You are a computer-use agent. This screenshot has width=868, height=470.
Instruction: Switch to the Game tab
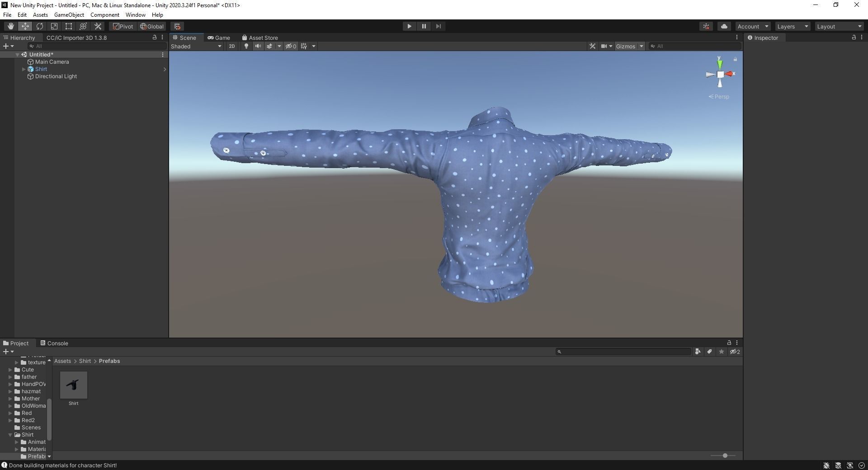pyautogui.click(x=219, y=38)
